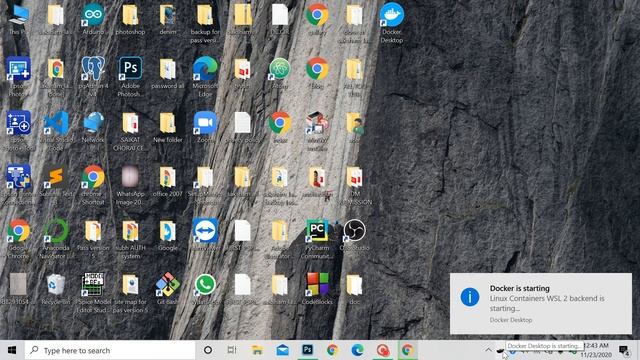Open Mail app from taskbar

(282, 350)
